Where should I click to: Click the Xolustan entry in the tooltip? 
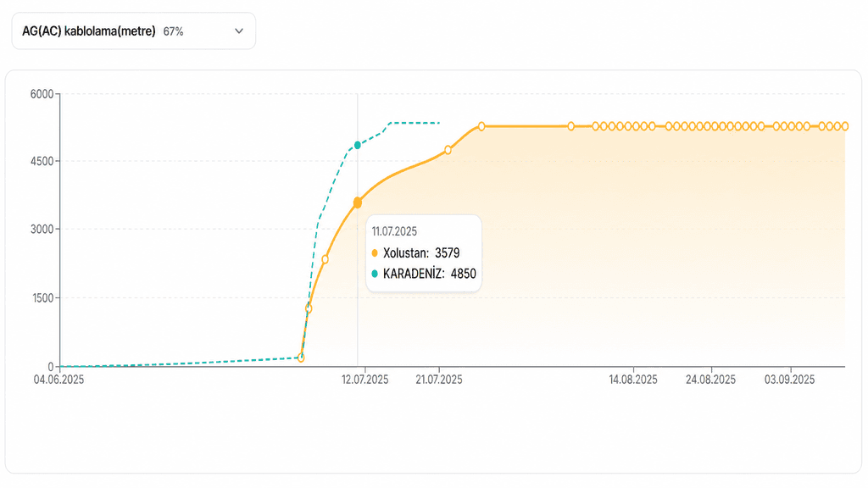point(415,253)
